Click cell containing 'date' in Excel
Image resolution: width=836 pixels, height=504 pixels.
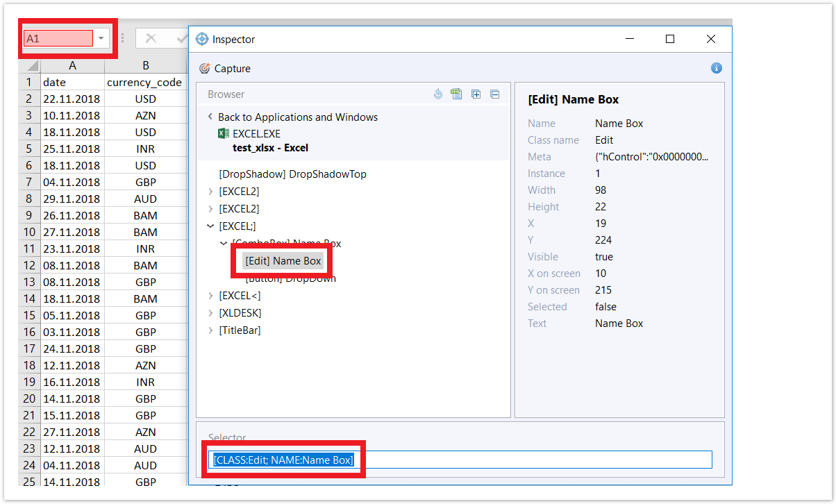click(72, 82)
